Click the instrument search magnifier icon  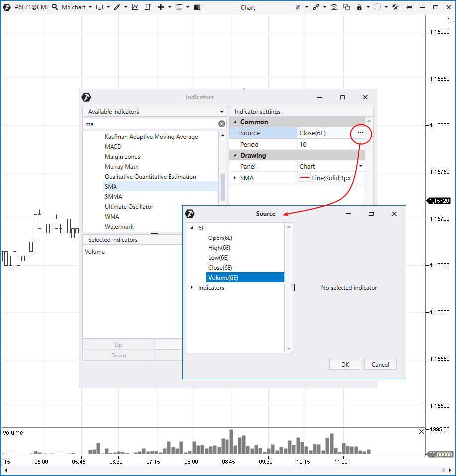point(55,7)
